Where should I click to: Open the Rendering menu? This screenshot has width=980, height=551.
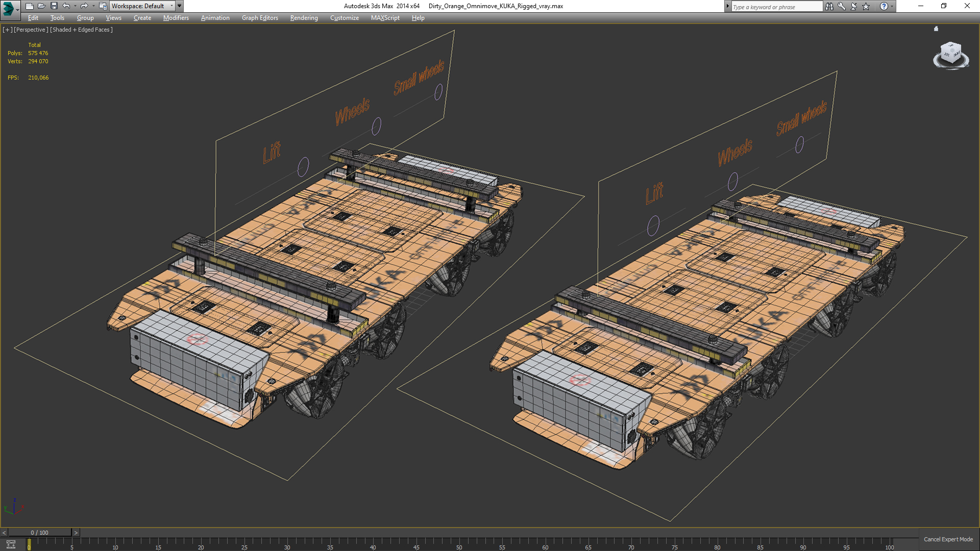coord(304,18)
